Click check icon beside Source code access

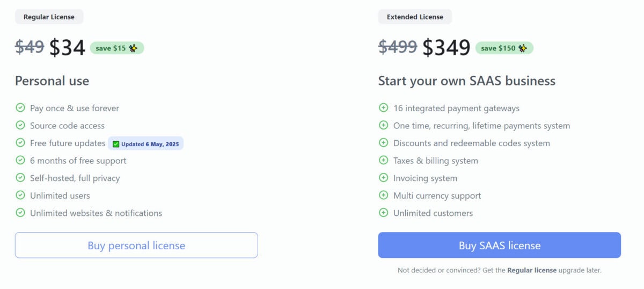tap(20, 125)
